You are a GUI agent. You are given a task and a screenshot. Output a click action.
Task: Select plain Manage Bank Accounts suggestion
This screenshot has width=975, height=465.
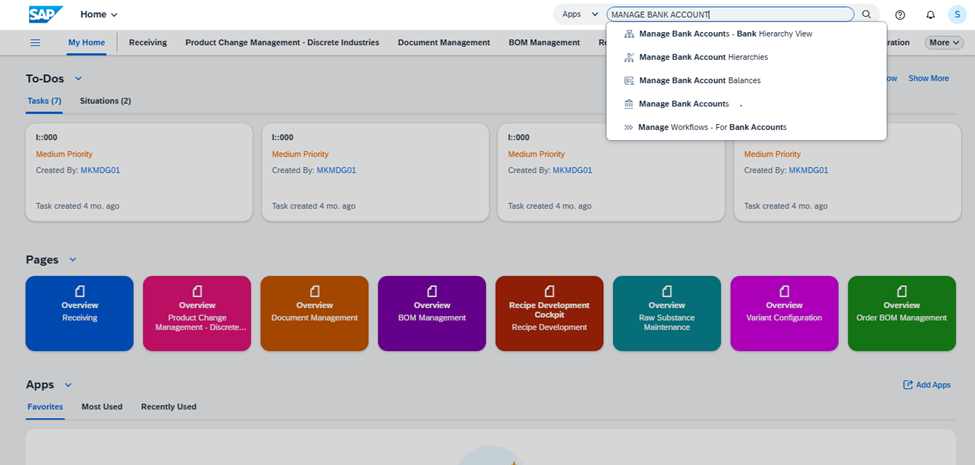(x=746, y=104)
